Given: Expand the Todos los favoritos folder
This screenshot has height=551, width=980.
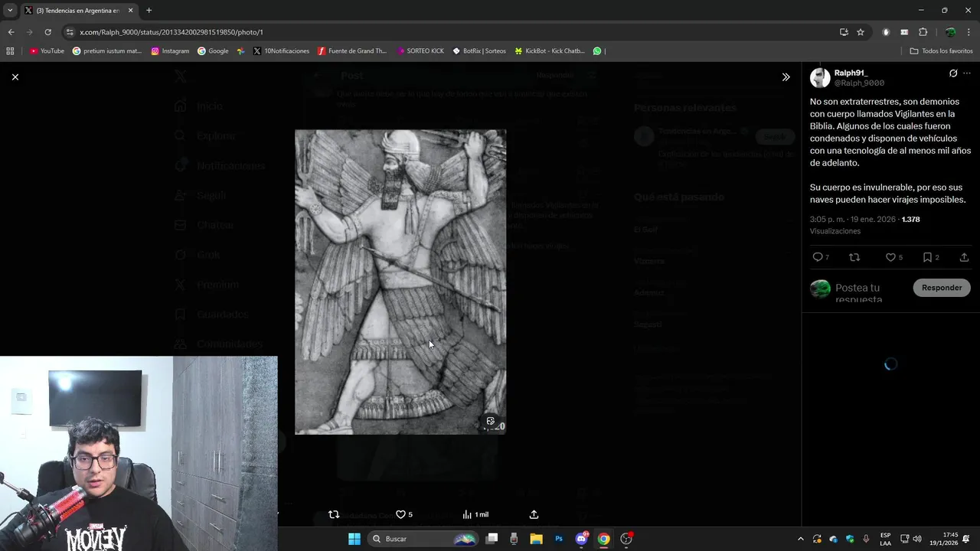Looking at the screenshot, I should tap(941, 51).
